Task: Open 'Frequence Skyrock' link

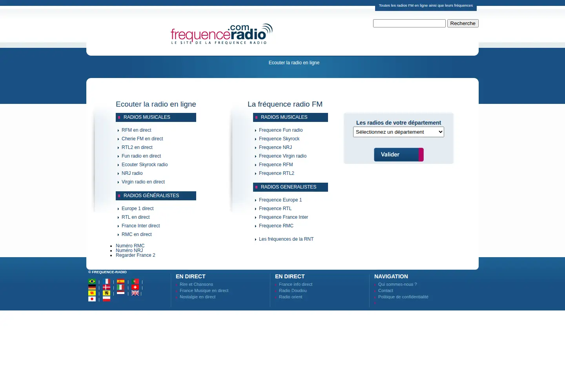Action: [x=279, y=139]
